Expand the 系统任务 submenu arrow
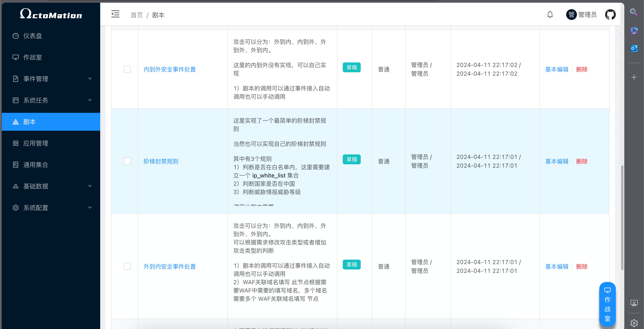The width and height of the screenshot is (644, 329). (90, 100)
